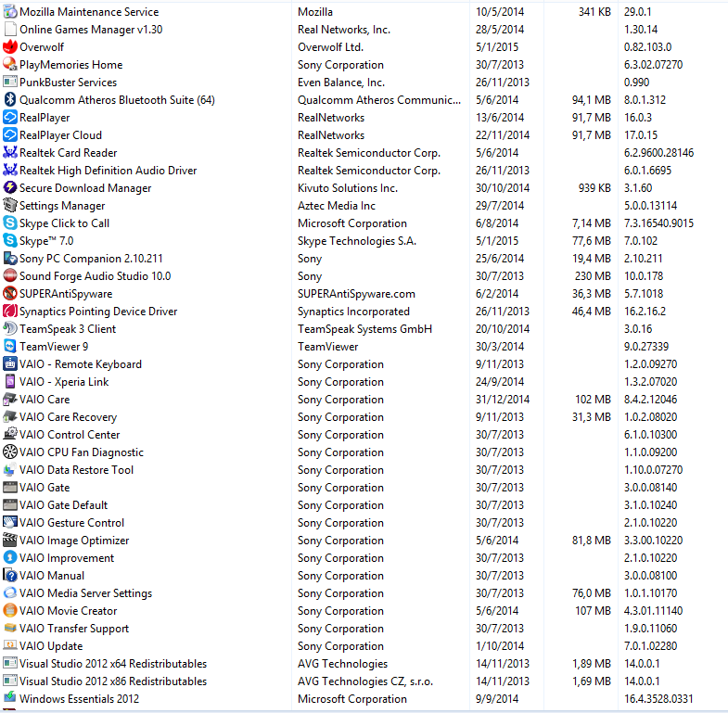Click the TeamSpeak 3 Client icon
The height and width of the screenshot is (713, 728).
10,329
